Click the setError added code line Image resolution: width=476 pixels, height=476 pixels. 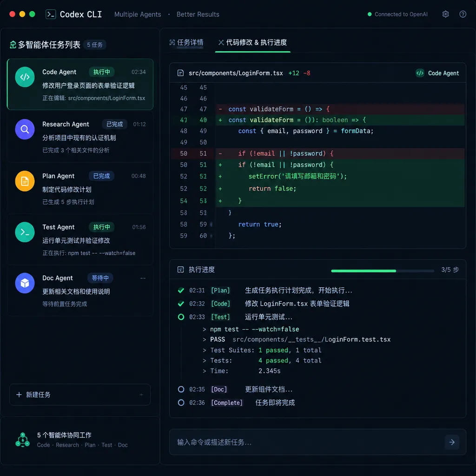[340, 176]
